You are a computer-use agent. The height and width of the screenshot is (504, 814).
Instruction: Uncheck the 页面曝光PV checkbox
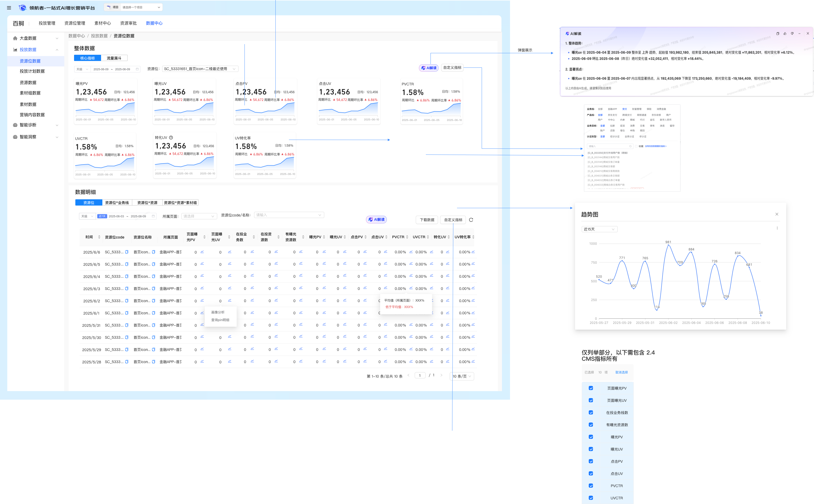tap(591, 388)
